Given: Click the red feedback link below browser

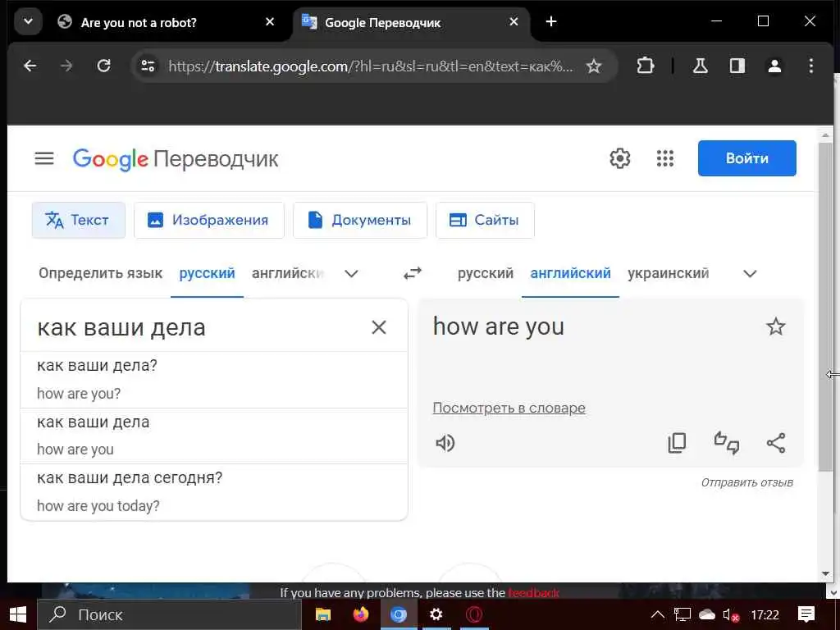Looking at the screenshot, I should (x=533, y=592).
